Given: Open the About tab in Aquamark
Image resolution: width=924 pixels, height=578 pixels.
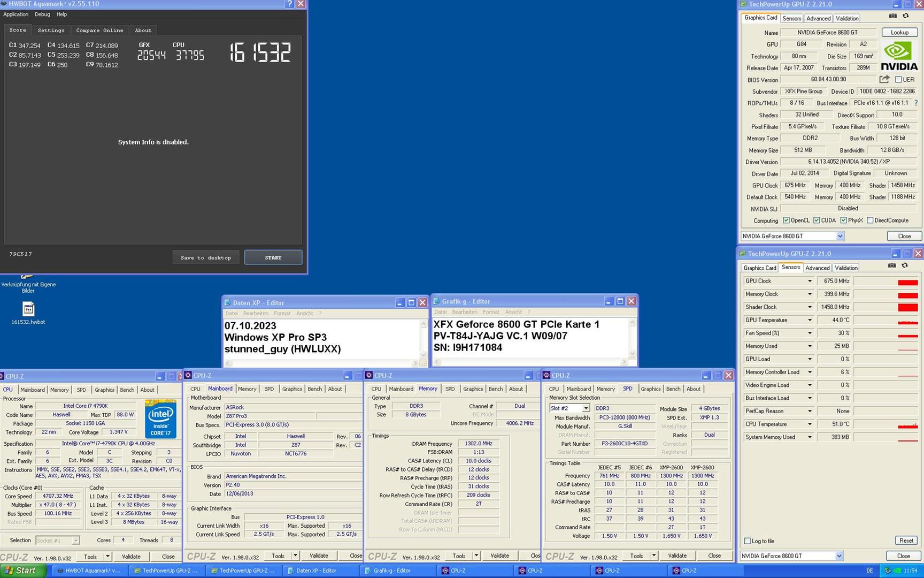Looking at the screenshot, I should click(x=143, y=31).
